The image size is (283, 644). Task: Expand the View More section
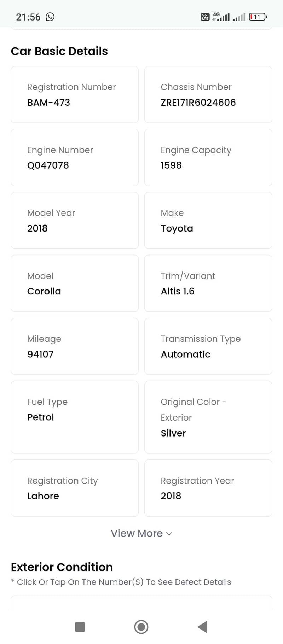(137, 533)
